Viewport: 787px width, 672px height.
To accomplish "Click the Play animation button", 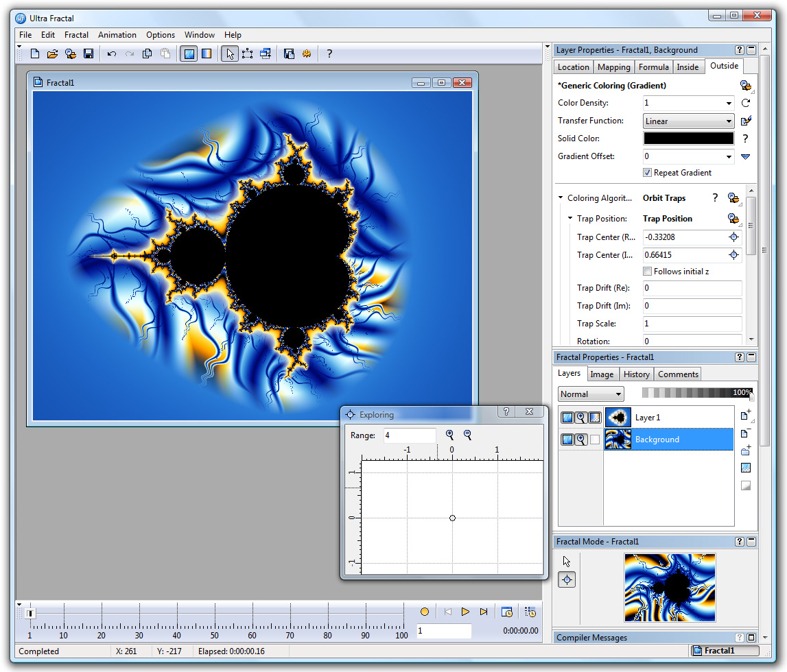I will [x=465, y=612].
